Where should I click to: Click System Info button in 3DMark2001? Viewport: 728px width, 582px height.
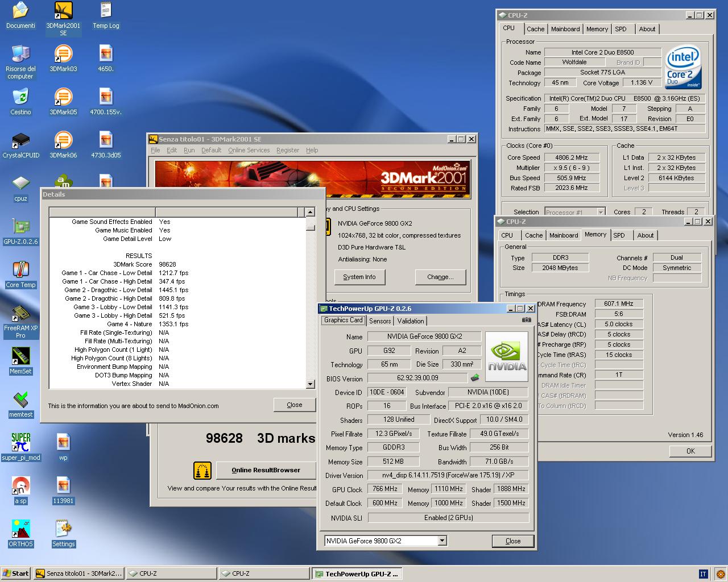(x=359, y=277)
